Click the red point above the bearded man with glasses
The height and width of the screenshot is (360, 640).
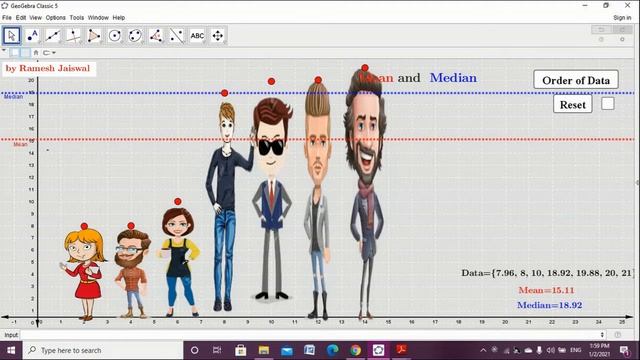pos(131,226)
